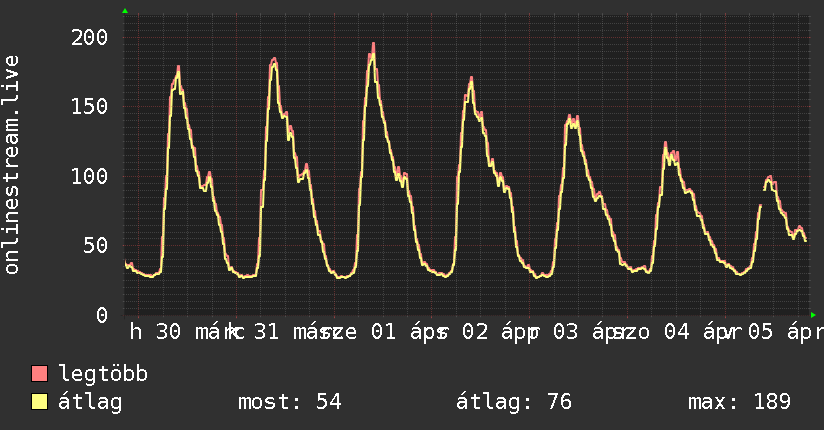
Task: Click the green arrow at x-axis end
Action: pyautogui.click(x=813, y=315)
